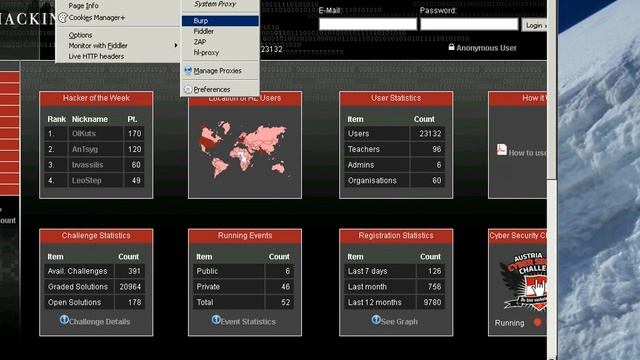Open the Challenge Details link
The image size is (640, 360).
(x=99, y=322)
